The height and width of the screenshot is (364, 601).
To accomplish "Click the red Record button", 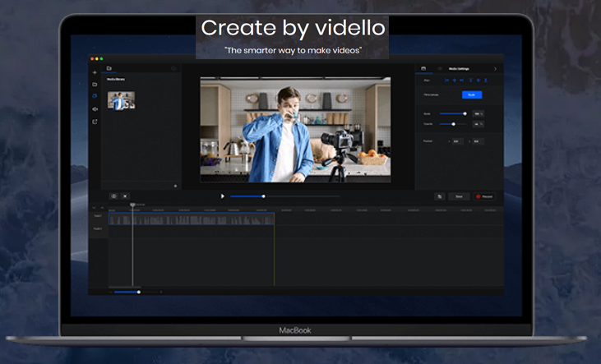I will pos(484,196).
